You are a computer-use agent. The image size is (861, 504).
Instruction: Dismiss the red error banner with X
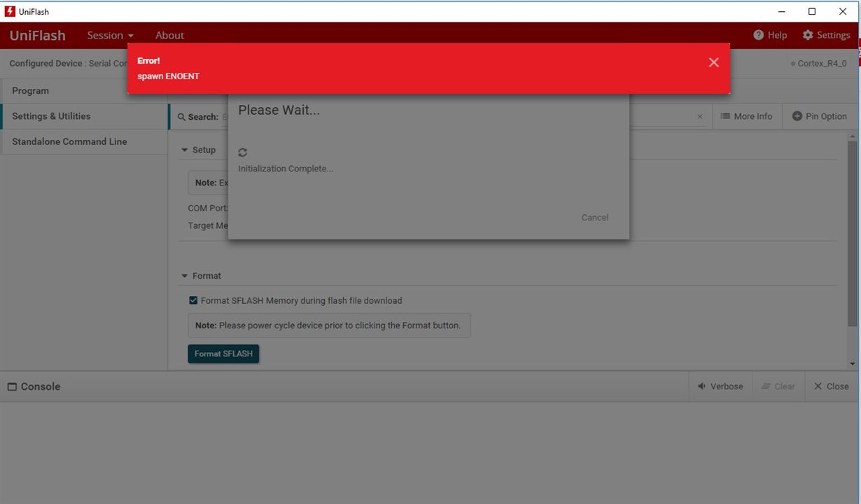(713, 62)
